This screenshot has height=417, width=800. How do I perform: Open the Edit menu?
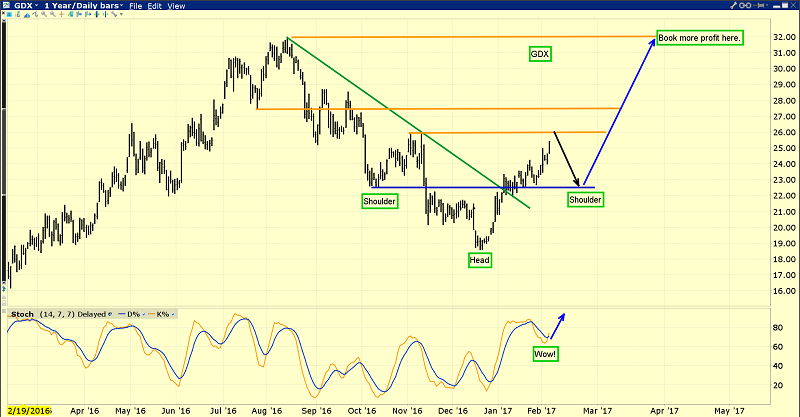[154, 6]
